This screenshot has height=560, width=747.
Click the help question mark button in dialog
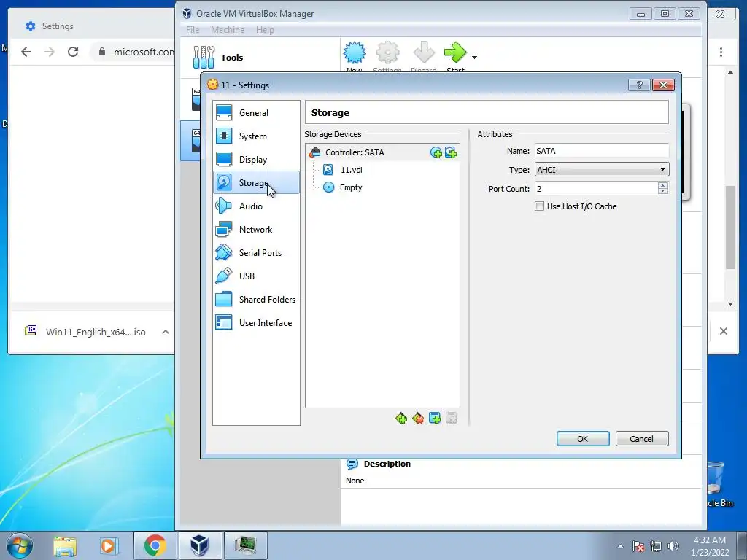[639, 85]
